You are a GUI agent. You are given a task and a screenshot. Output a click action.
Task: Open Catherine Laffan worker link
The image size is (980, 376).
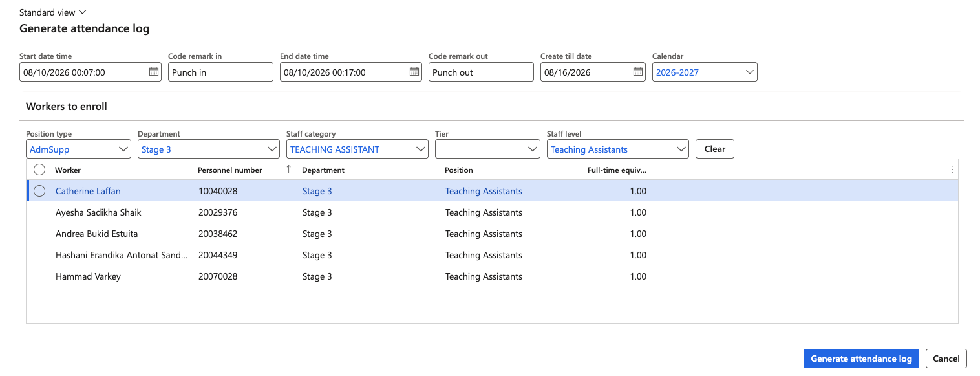[x=88, y=191]
